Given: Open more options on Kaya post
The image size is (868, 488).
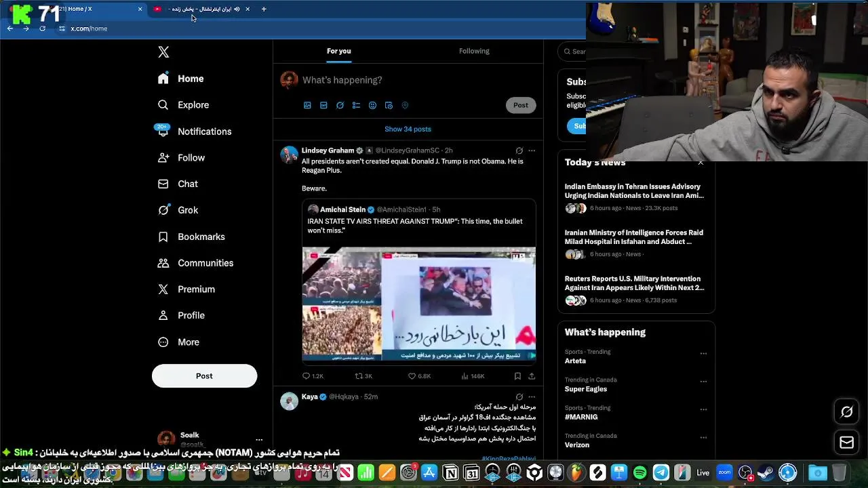Looking at the screenshot, I should click(x=532, y=397).
